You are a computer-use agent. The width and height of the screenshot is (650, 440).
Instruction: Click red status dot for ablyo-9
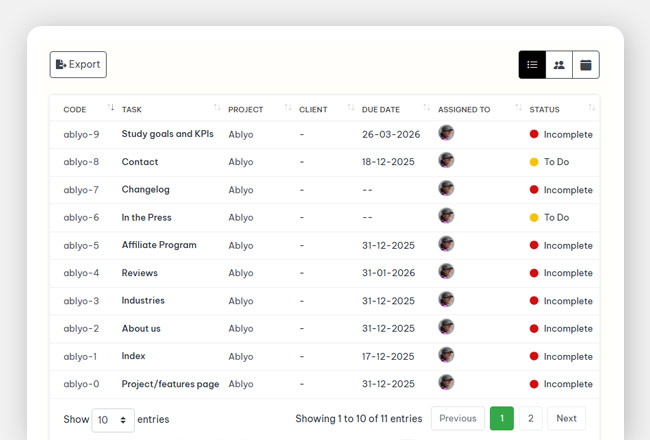coord(534,134)
